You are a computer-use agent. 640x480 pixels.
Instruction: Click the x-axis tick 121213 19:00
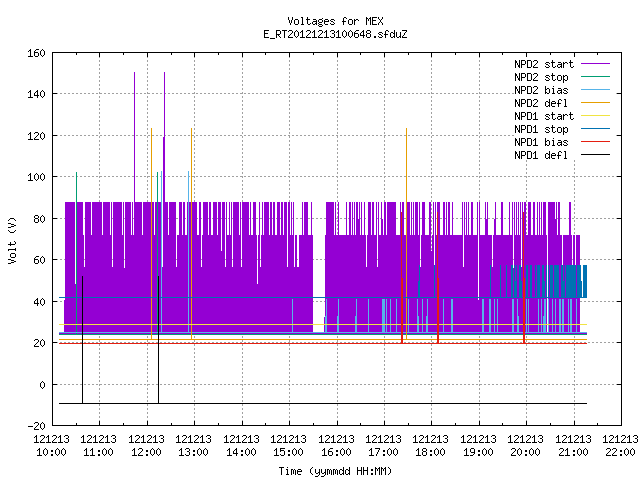pos(479,446)
